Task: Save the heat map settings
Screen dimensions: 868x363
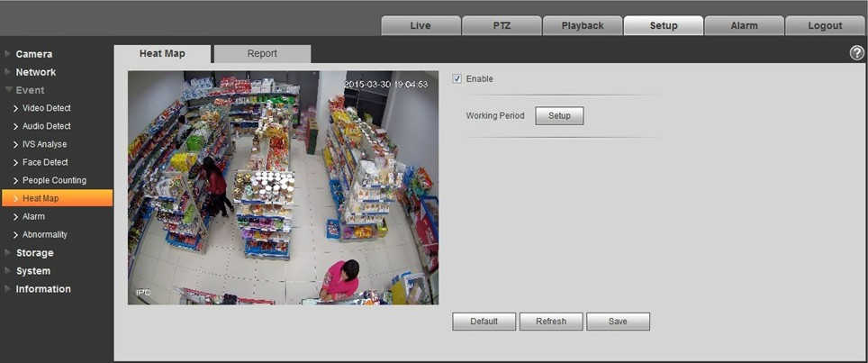Action: [618, 322]
